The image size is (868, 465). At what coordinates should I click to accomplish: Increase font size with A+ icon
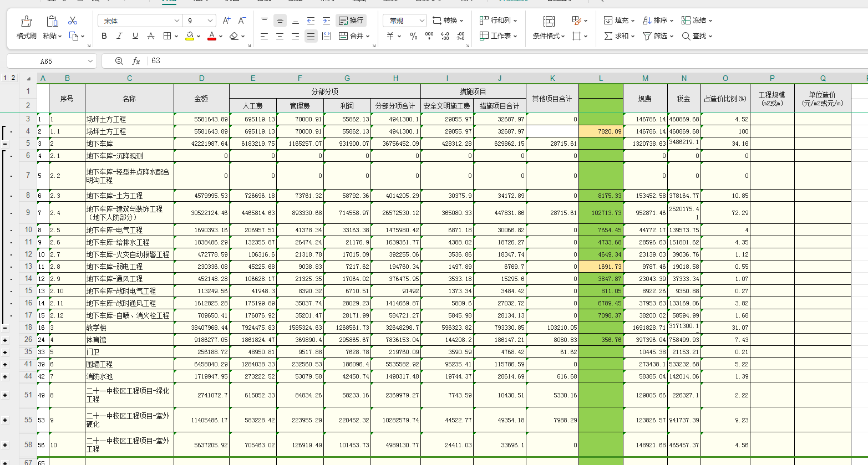point(226,21)
